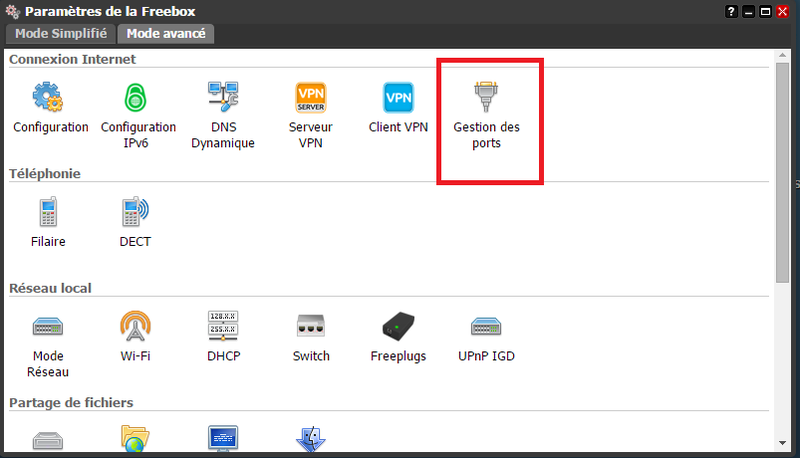
Task: Open the Configuration gear icon
Action: tap(48, 97)
